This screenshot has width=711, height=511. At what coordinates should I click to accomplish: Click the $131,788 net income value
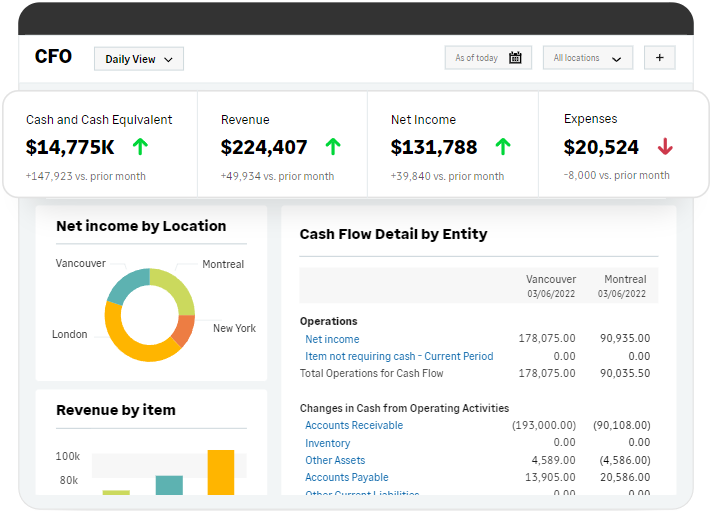pyautogui.click(x=434, y=147)
